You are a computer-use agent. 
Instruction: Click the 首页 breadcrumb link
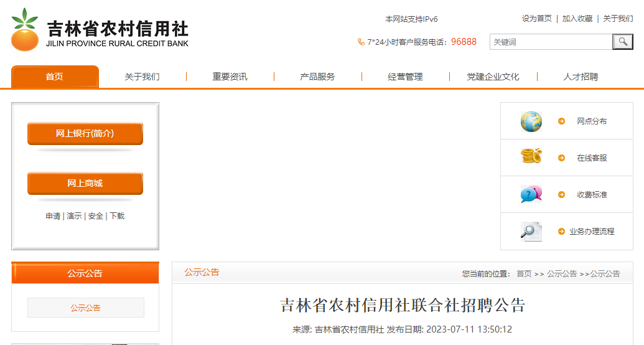(x=524, y=274)
